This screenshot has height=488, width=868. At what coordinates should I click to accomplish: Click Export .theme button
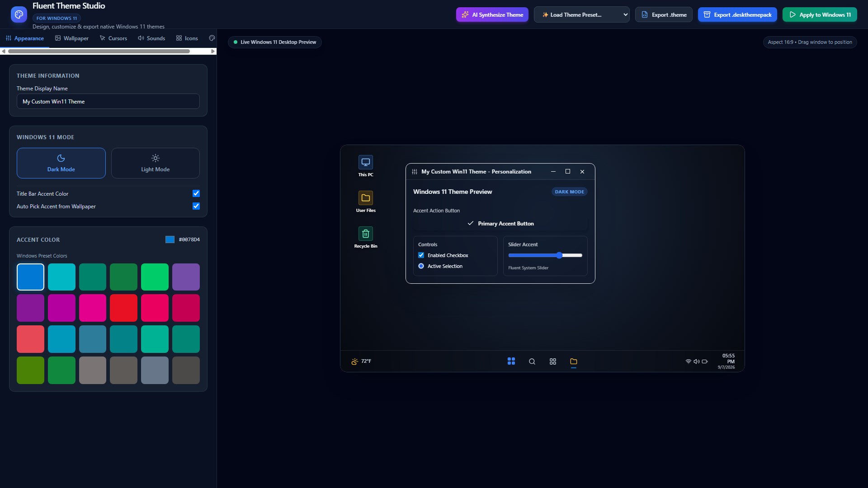click(664, 14)
